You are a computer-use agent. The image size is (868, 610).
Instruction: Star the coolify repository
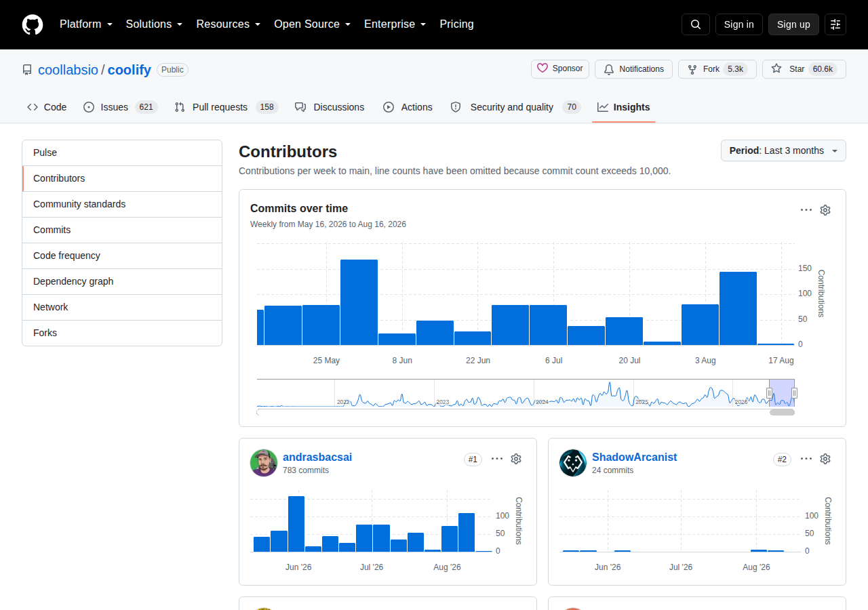tap(804, 69)
